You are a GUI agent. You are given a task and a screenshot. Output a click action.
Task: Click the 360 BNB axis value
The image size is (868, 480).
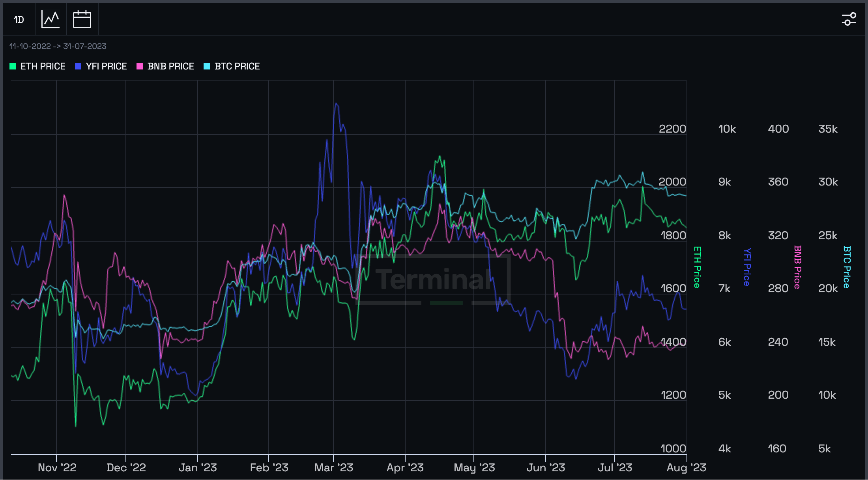click(x=778, y=182)
